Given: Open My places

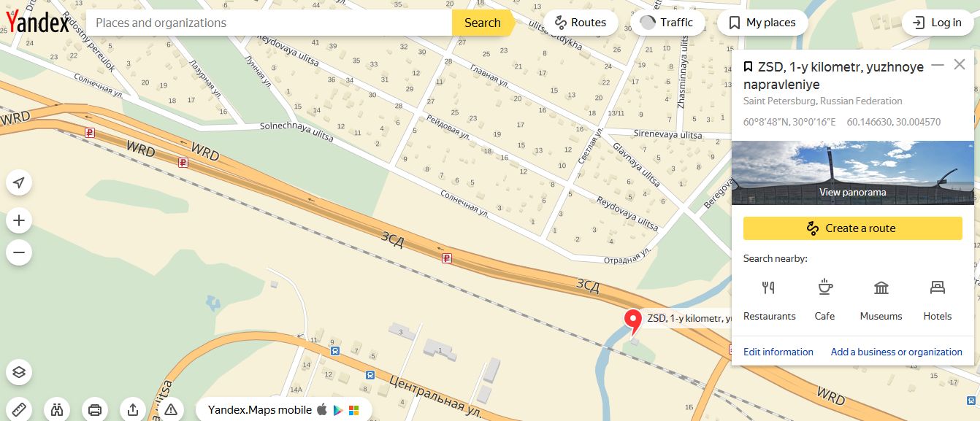Looking at the screenshot, I should tap(762, 23).
